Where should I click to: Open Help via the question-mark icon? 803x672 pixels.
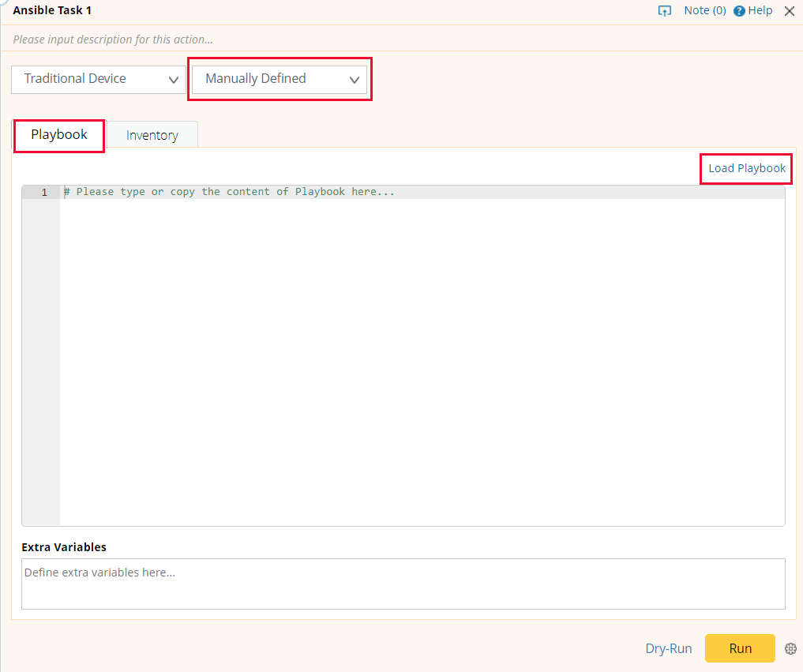click(x=737, y=10)
